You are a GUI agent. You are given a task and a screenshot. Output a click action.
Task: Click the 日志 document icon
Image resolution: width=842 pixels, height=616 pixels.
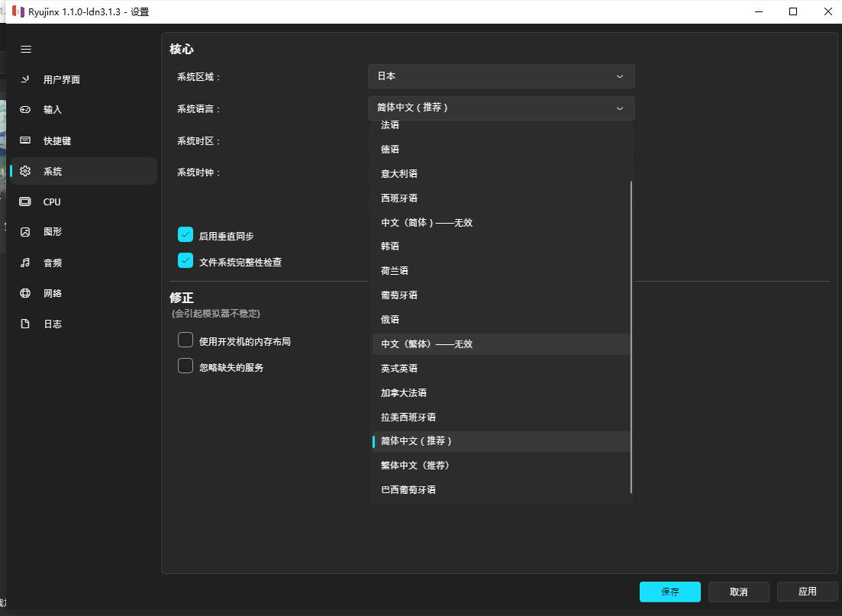coord(25,324)
